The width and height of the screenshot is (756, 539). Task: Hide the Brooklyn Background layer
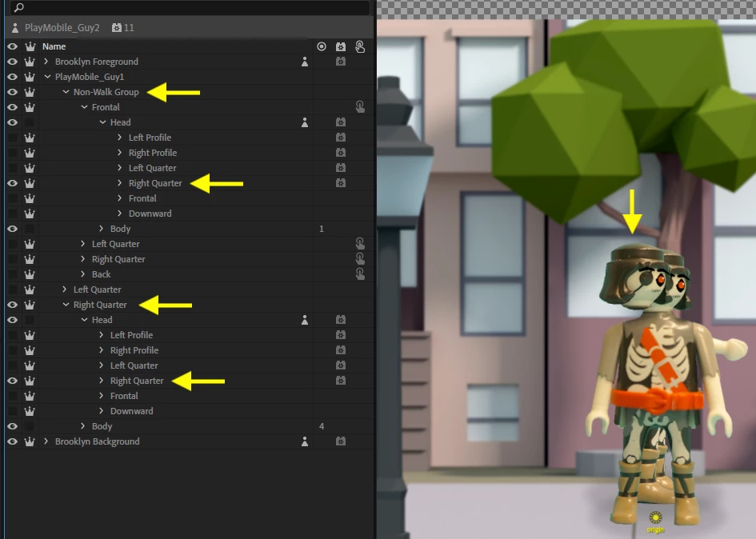coord(12,441)
